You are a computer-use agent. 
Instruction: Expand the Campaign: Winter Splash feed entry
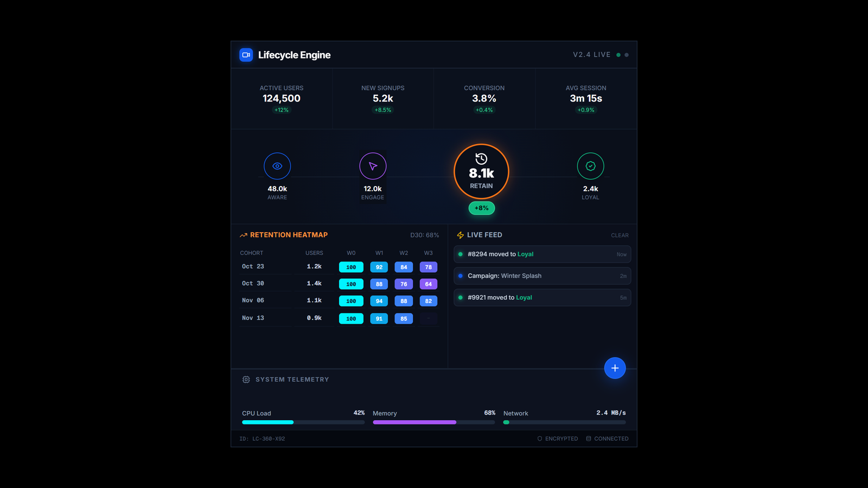click(x=542, y=275)
